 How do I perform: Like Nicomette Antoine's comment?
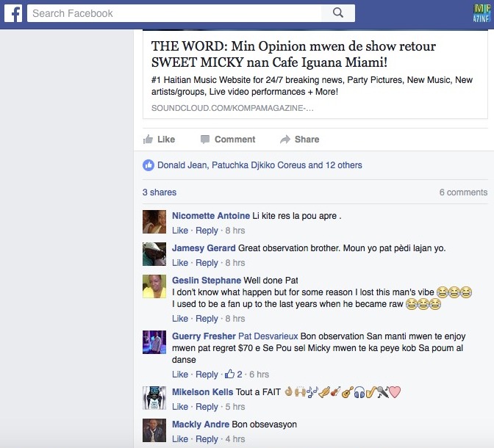point(180,231)
